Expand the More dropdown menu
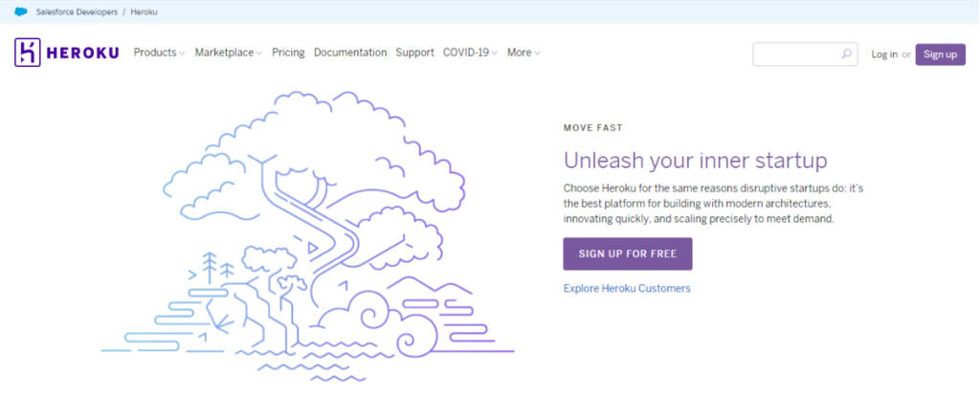 (523, 53)
